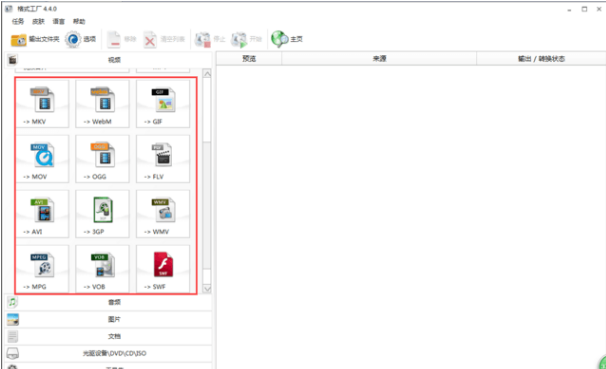
Task: Minimize the 格式工厂 window
Action: pos(569,10)
